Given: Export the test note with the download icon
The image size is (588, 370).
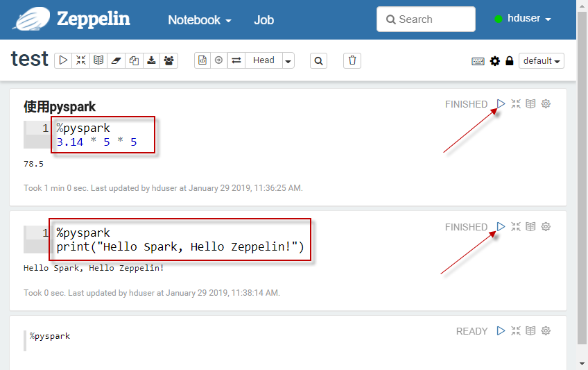Looking at the screenshot, I should click(x=151, y=60).
